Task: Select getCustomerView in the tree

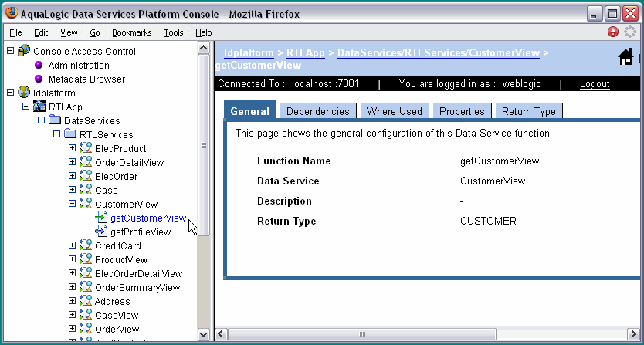Action: click(x=148, y=218)
